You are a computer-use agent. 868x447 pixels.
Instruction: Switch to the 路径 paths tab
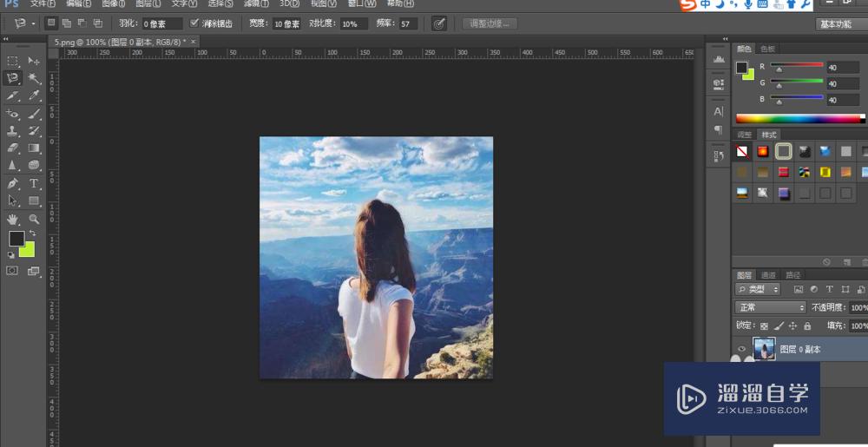click(792, 275)
